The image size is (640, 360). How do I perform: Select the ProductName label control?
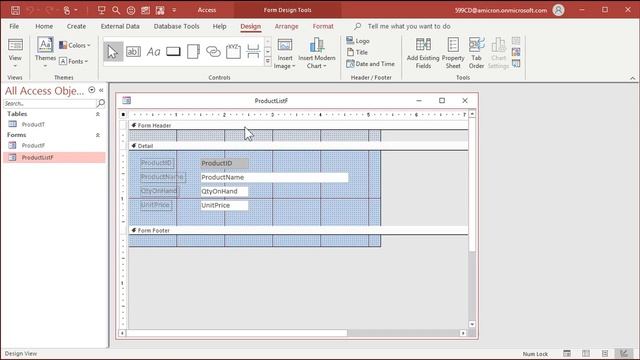click(x=162, y=177)
